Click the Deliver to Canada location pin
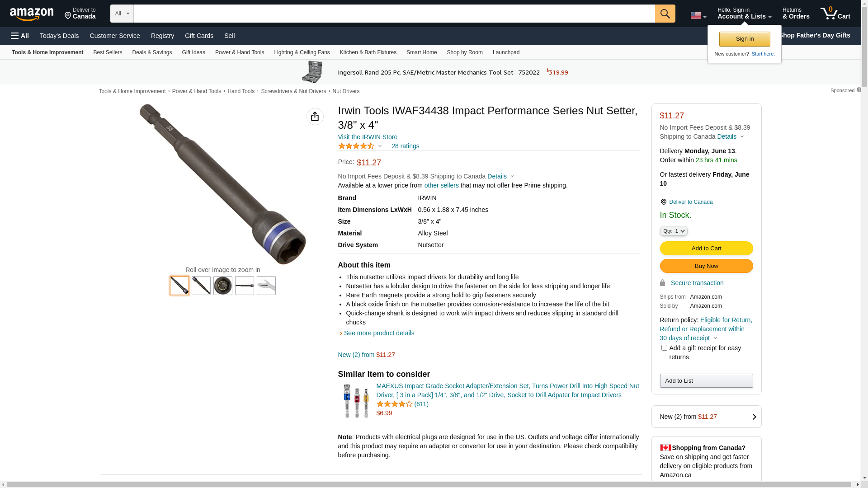This screenshot has height=488, width=868. tap(663, 202)
